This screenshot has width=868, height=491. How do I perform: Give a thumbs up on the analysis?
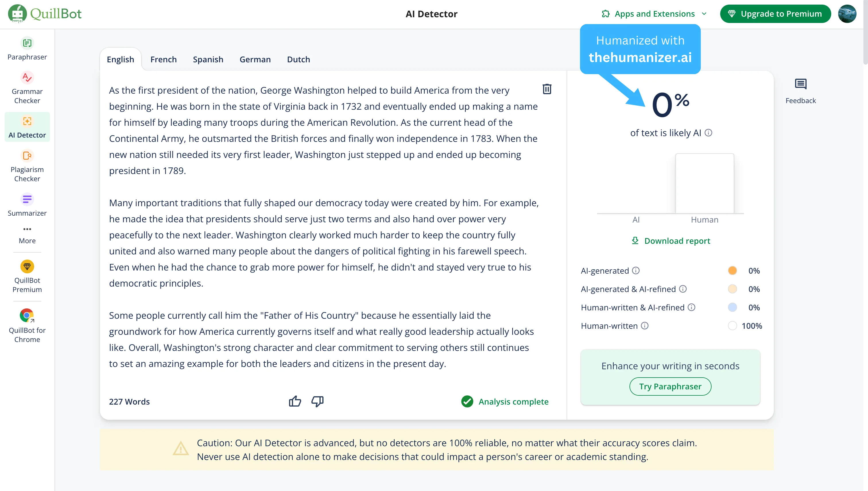tap(295, 401)
